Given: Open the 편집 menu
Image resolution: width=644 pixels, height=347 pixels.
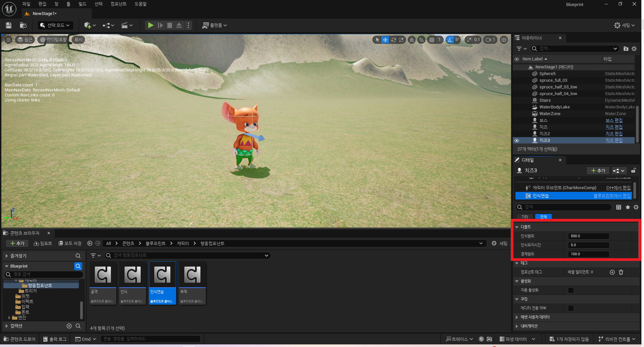Looking at the screenshot, I should point(42,4).
